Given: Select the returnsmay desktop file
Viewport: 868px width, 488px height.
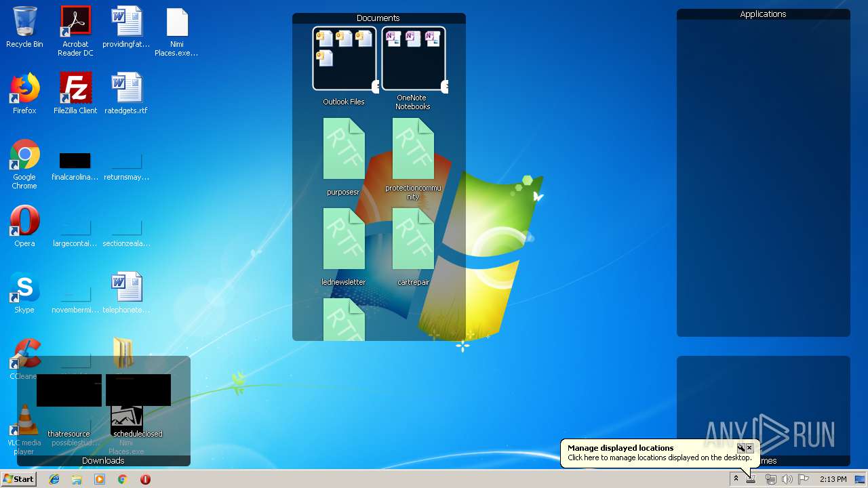Looking at the screenshot, I should click(x=126, y=167).
